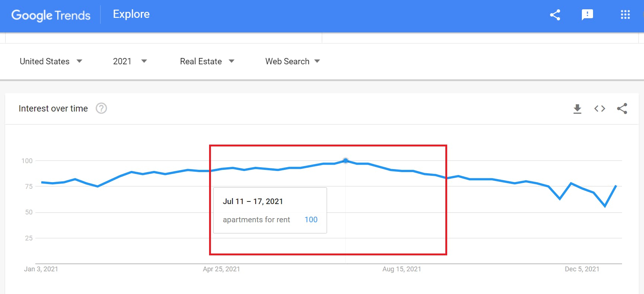
Task: Click the Apr 25, 2021 axis label
Action: click(221, 269)
